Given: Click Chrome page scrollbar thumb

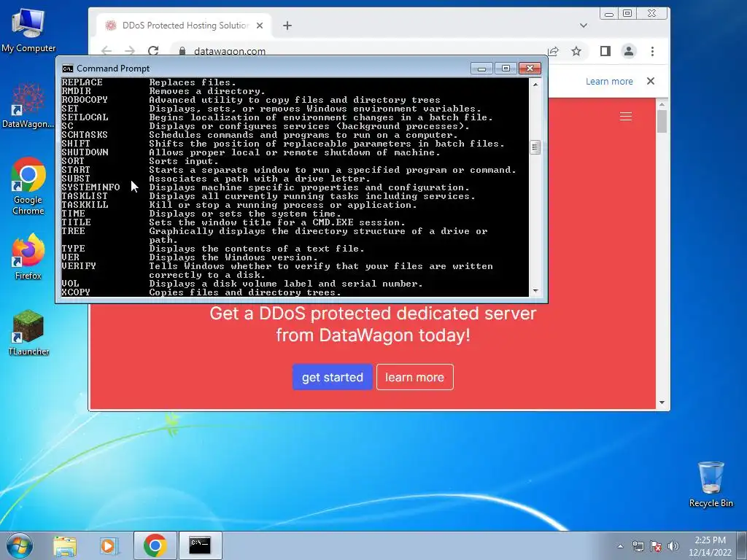Looking at the screenshot, I should [662, 121].
